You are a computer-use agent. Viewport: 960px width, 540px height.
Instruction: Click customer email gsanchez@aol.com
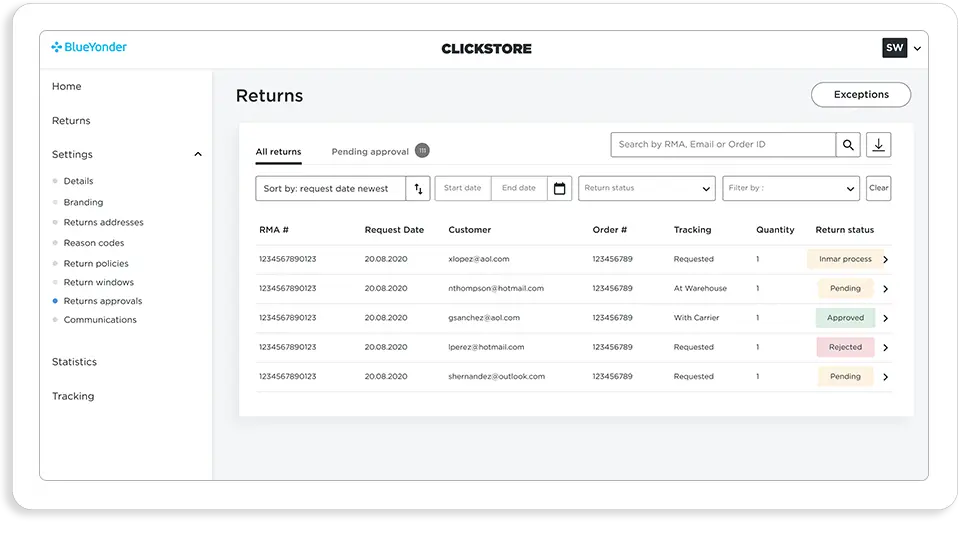click(x=484, y=318)
